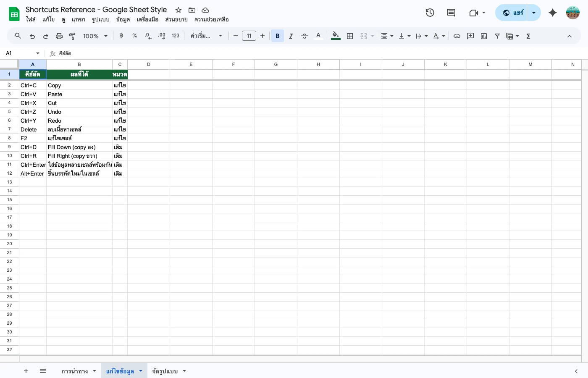
Task: Open the borders tool
Action: [350, 36]
